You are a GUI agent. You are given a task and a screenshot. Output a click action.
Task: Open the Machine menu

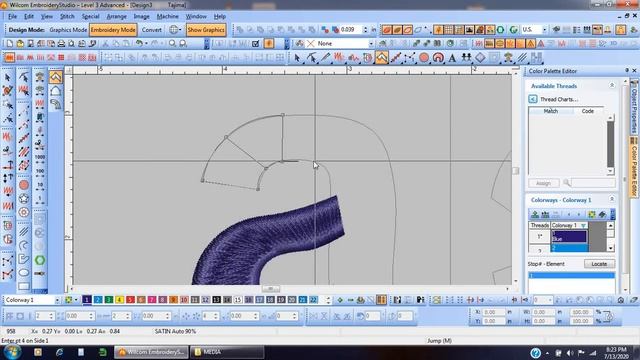click(x=167, y=16)
